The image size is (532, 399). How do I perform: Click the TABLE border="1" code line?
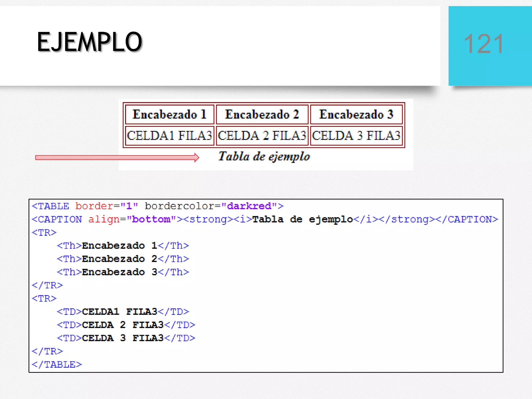pos(158,206)
